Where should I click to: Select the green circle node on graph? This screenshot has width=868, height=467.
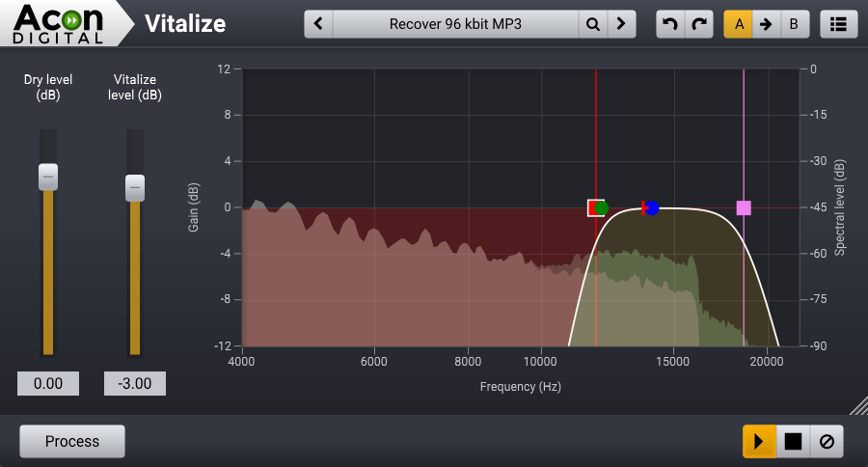tap(602, 207)
